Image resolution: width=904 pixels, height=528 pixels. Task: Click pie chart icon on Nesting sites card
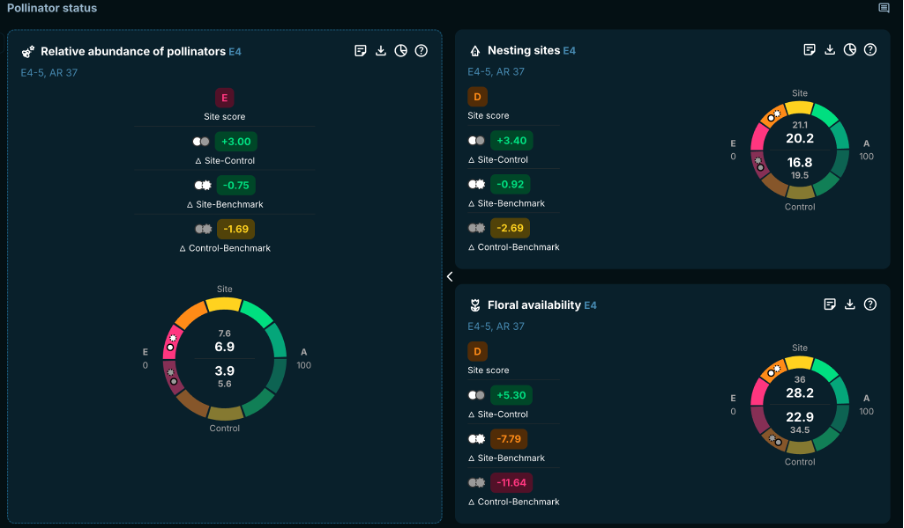pos(850,50)
